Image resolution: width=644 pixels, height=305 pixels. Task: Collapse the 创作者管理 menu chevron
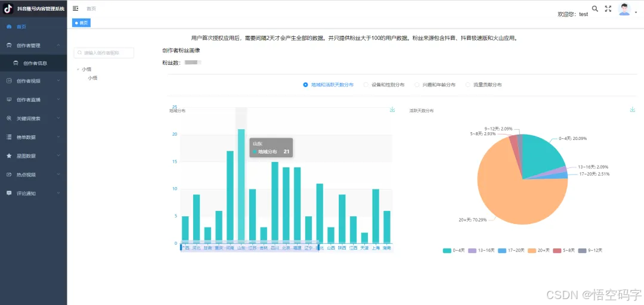tap(58, 45)
